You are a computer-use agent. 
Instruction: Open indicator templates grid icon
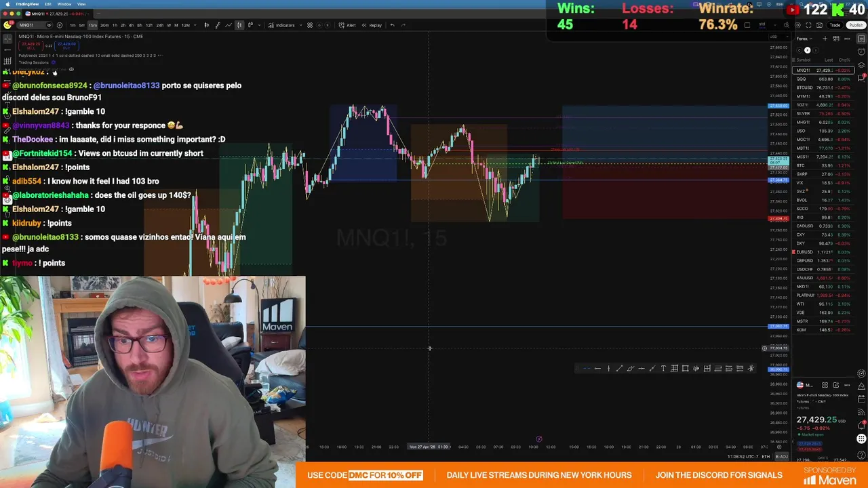pyautogui.click(x=310, y=25)
